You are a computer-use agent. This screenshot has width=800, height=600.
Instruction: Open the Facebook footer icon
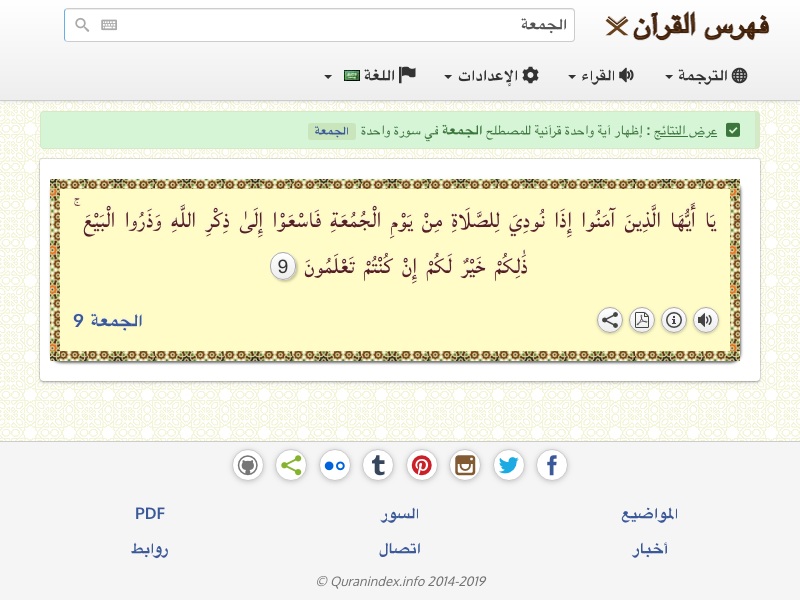pyautogui.click(x=552, y=465)
